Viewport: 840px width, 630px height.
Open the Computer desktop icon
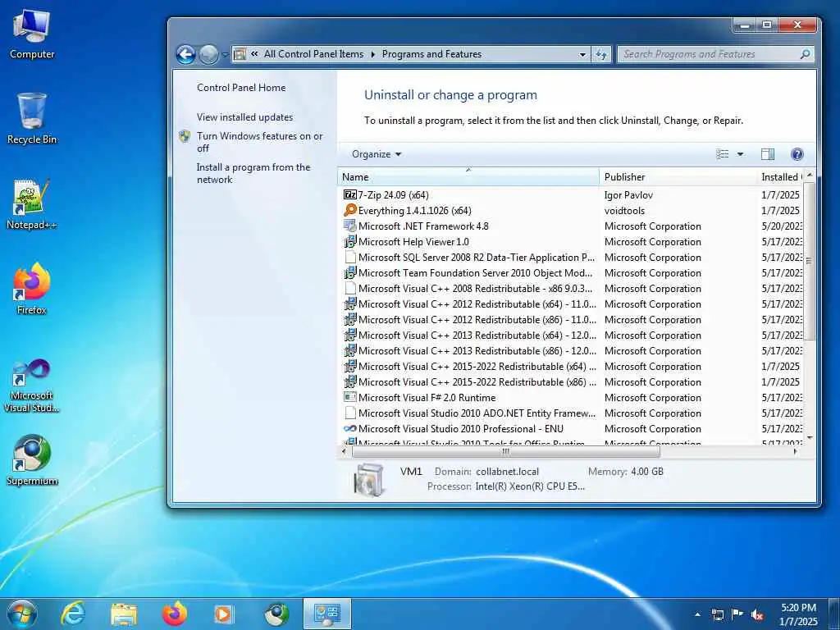click(32, 34)
